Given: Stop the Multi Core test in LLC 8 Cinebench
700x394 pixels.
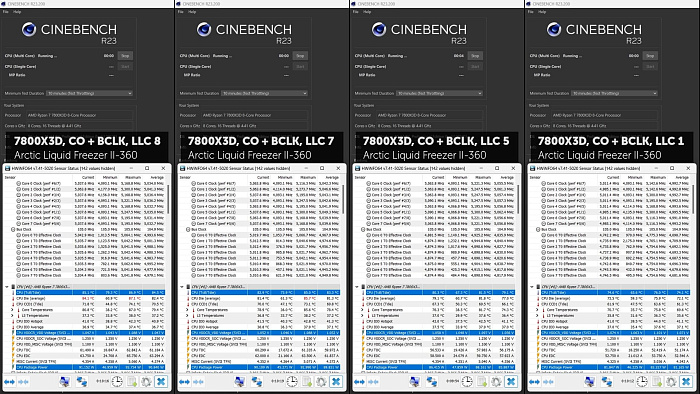Looking at the screenshot, I should [x=125, y=56].
